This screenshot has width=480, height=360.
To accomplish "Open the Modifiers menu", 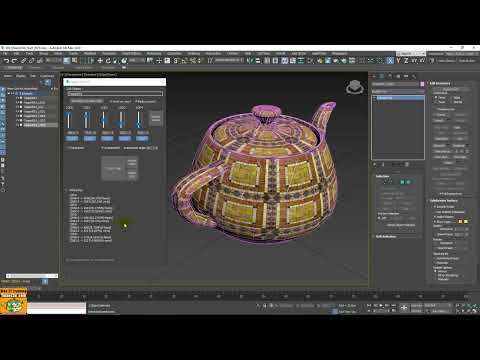I will [x=90, y=53].
